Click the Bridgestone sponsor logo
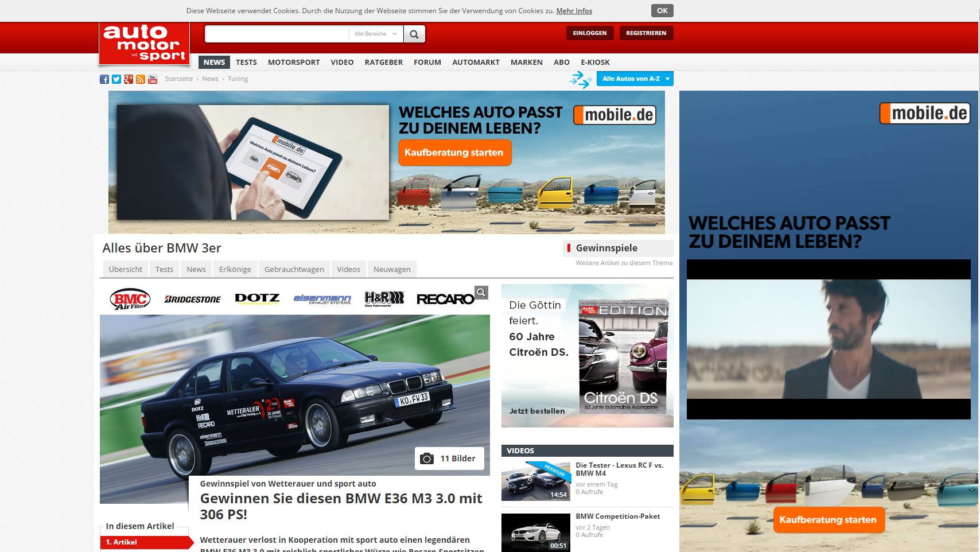Viewport: 980px width, 552px height. tap(193, 299)
